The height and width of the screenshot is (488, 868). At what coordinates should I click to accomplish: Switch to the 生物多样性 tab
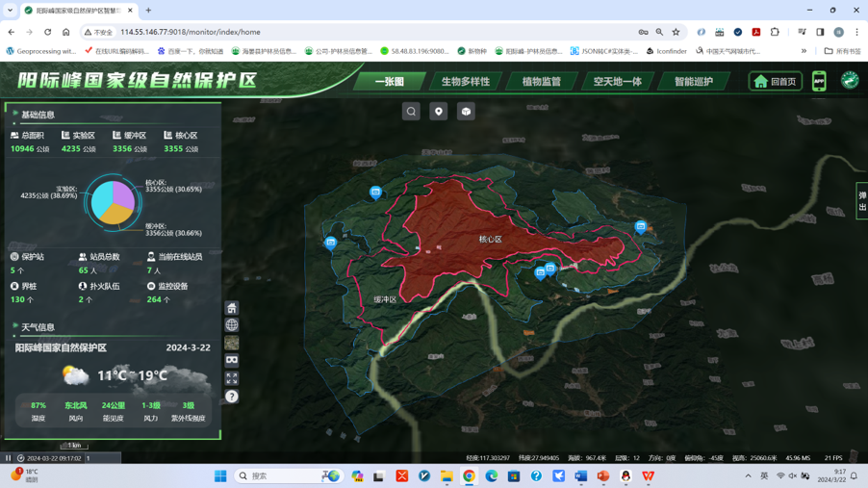point(466,82)
